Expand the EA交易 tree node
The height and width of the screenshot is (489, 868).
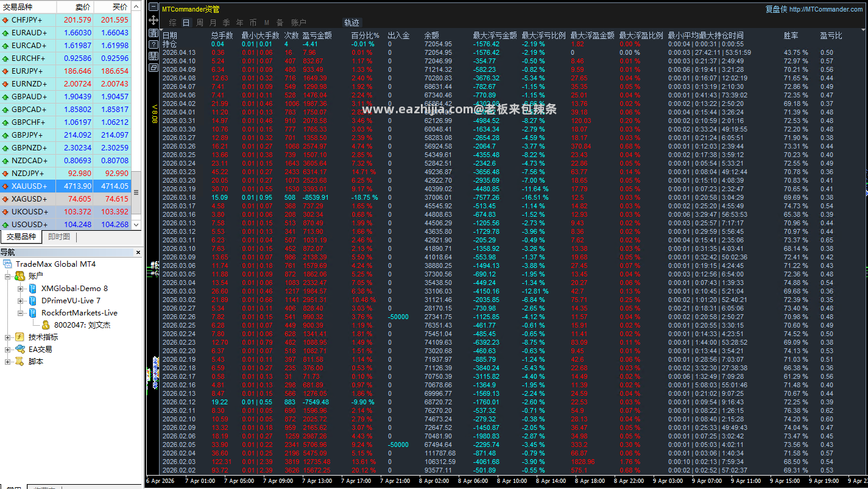pyautogui.click(x=8, y=350)
